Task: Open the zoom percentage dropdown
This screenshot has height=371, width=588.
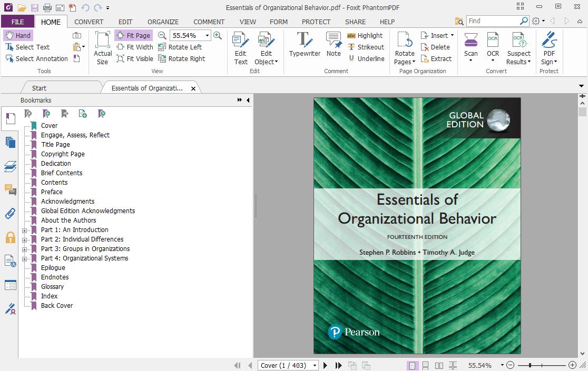Action: pos(207,36)
